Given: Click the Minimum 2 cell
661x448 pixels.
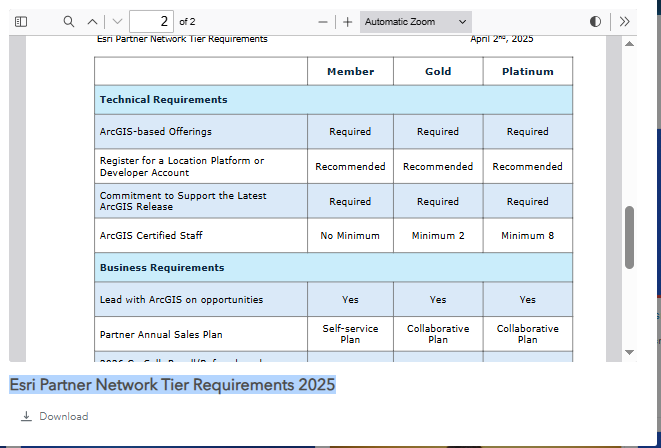Looking at the screenshot, I should tap(438, 236).
